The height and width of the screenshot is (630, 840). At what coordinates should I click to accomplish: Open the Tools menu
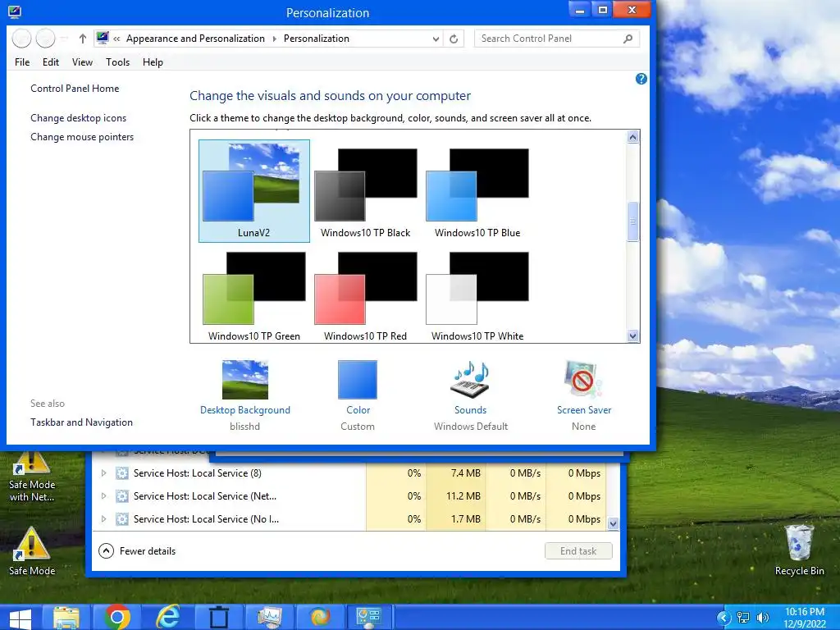[x=118, y=62]
